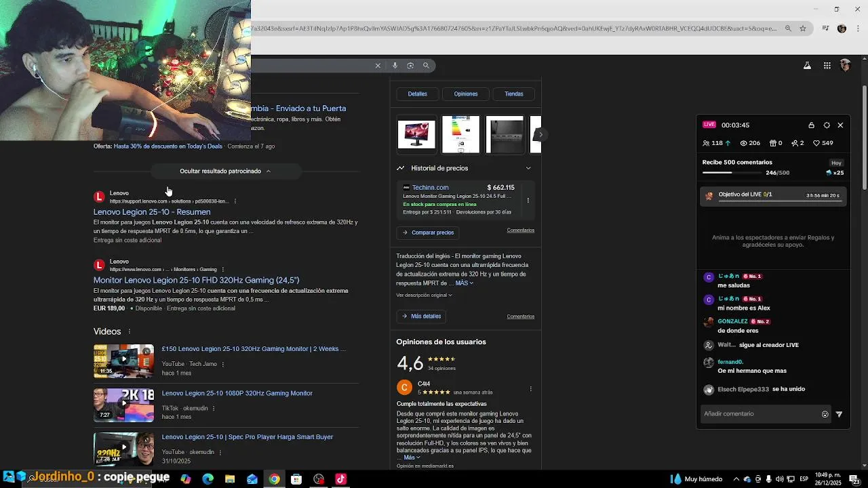Open Microsoft Edge from the taskbar
This screenshot has height=488, width=868.
208,479
